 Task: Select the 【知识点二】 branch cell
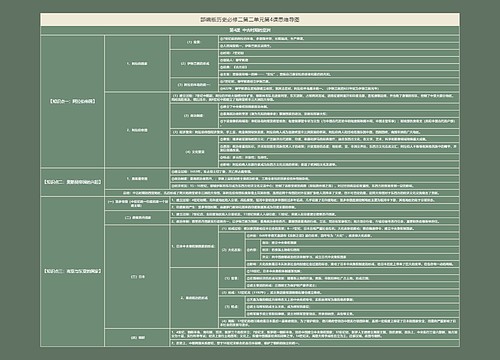pos(72,182)
